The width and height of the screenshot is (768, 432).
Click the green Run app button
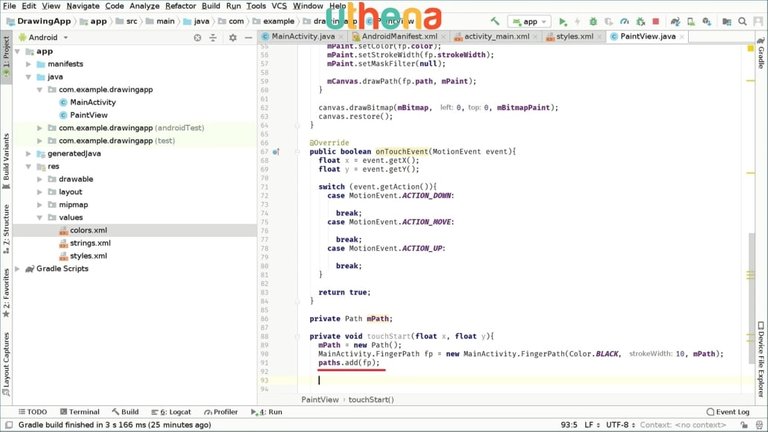pos(563,21)
